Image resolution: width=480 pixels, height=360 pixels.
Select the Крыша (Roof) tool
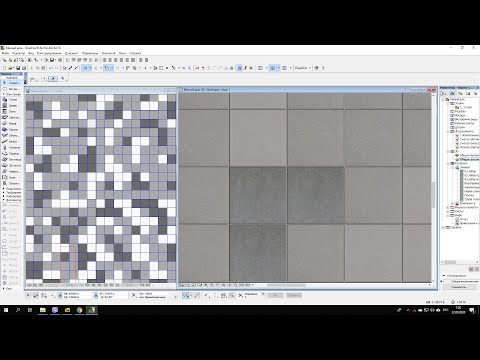coord(11,129)
